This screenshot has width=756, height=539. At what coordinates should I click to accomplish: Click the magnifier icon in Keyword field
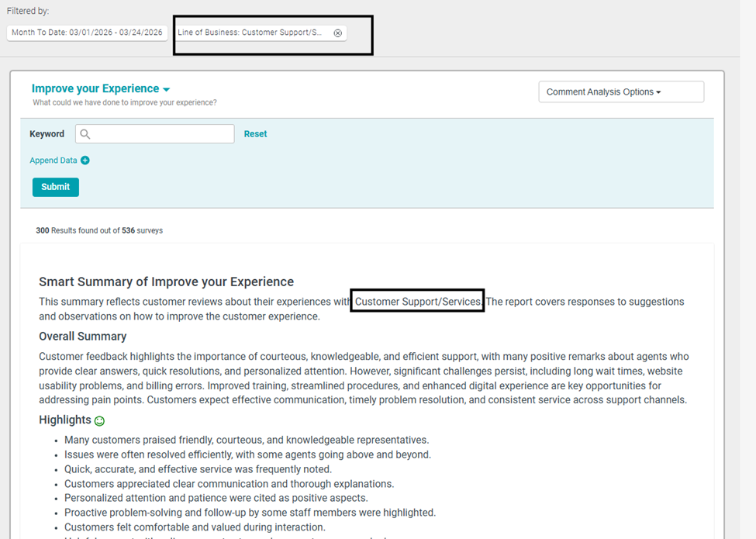[85, 134]
